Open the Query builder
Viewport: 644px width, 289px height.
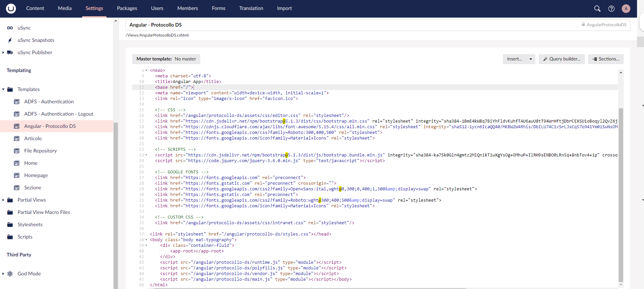(562, 59)
